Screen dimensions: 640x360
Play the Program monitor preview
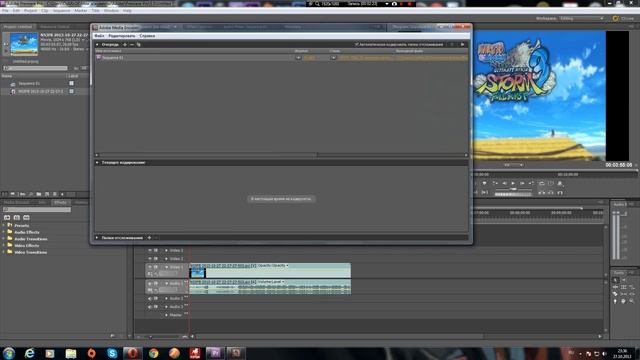pyautogui.click(x=513, y=184)
